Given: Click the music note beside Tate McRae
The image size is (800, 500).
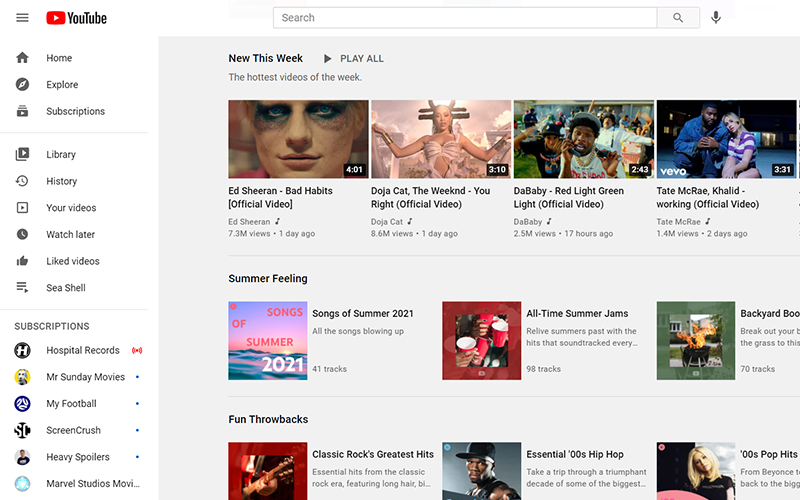Looking at the screenshot, I should [708, 221].
